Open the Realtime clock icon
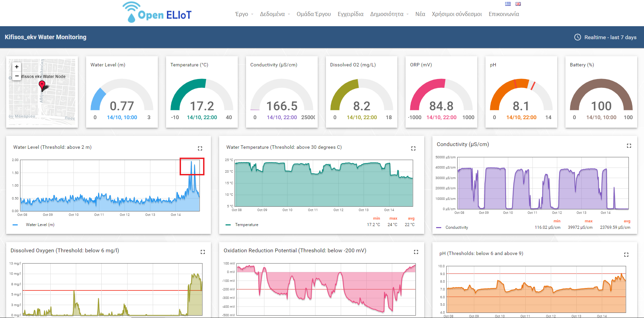This screenshot has width=644, height=318. coord(578,37)
